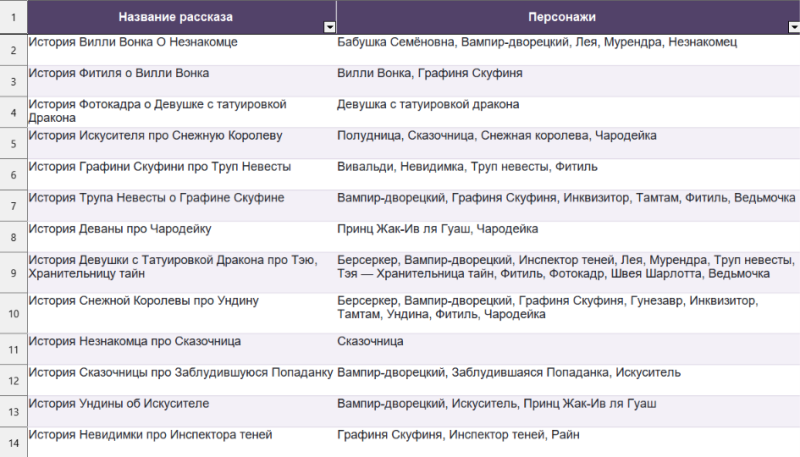Click cell 'История Вилли Вонка О Незнакомце'
The height and width of the screenshot is (457, 800).
[x=182, y=50]
